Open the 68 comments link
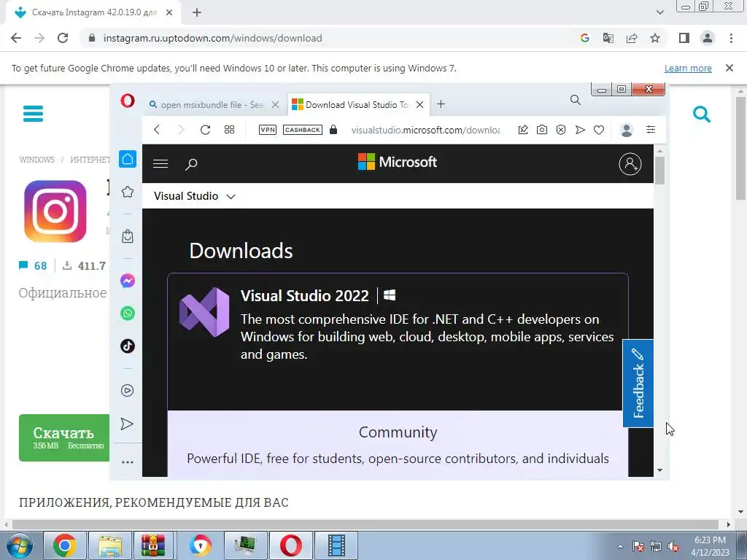This screenshot has width=747, height=560. 33,265
